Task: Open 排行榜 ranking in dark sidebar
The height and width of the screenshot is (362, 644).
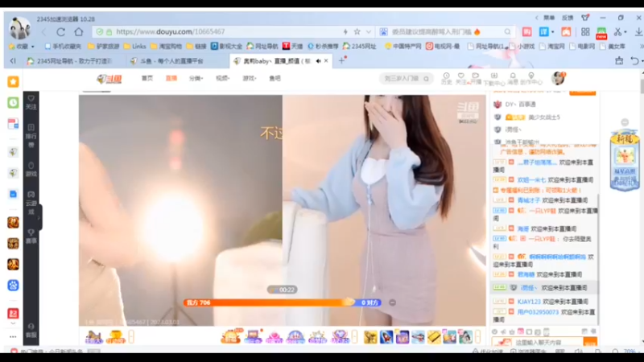Action: pyautogui.click(x=31, y=136)
